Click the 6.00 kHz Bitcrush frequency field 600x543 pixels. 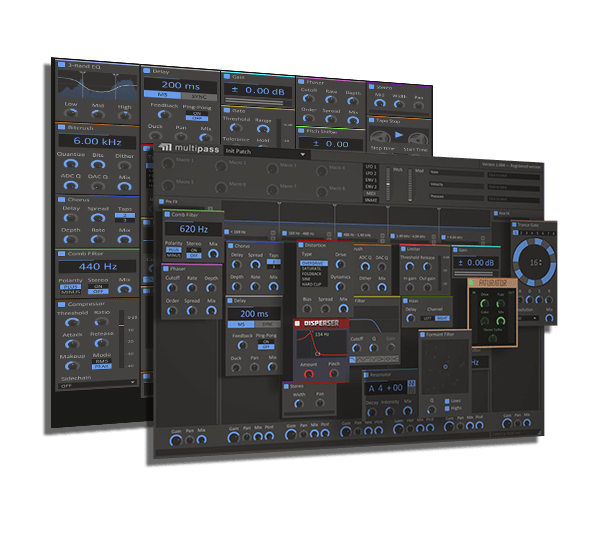tap(97, 141)
